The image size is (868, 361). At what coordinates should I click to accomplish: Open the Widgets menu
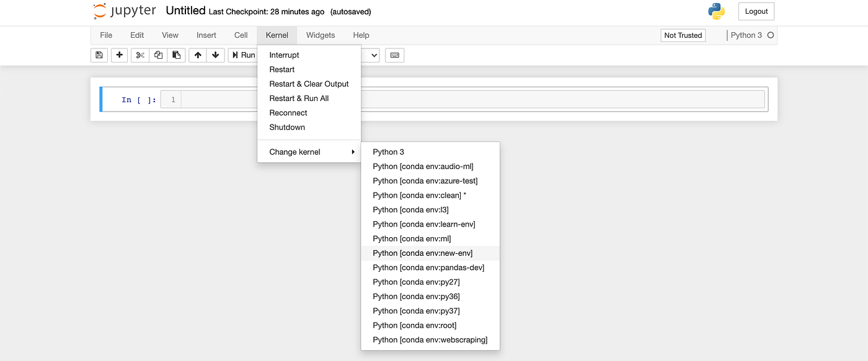point(320,35)
